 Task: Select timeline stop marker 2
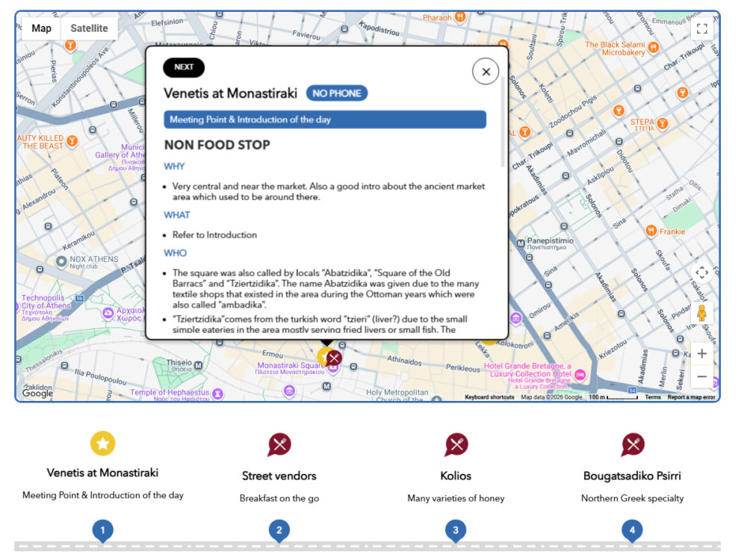tap(279, 530)
